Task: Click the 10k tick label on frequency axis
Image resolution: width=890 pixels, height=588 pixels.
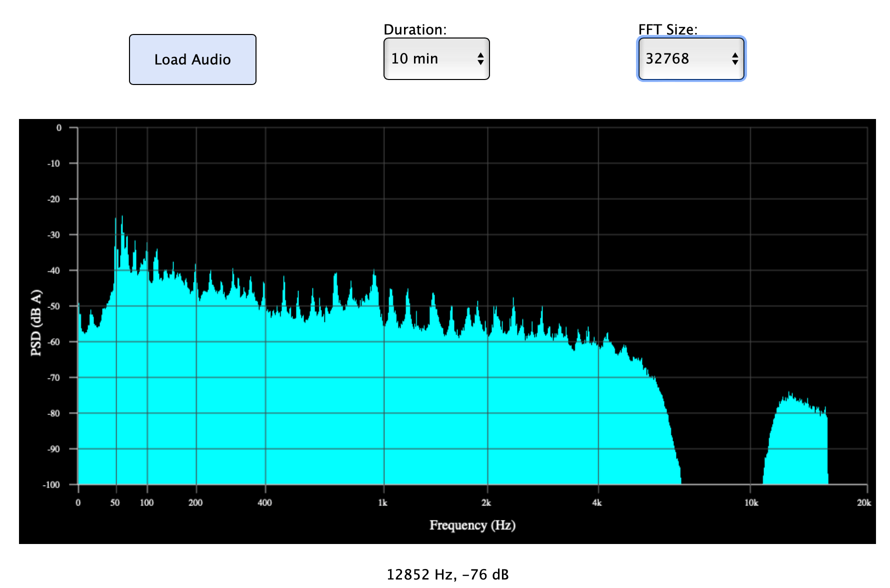Action: coord(751,502)
